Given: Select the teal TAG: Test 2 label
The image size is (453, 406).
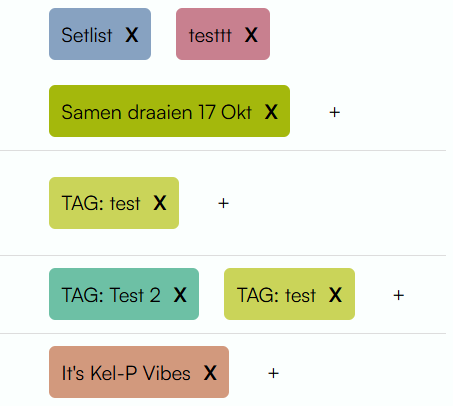Looking at the screenshot, I should (111, 295).
